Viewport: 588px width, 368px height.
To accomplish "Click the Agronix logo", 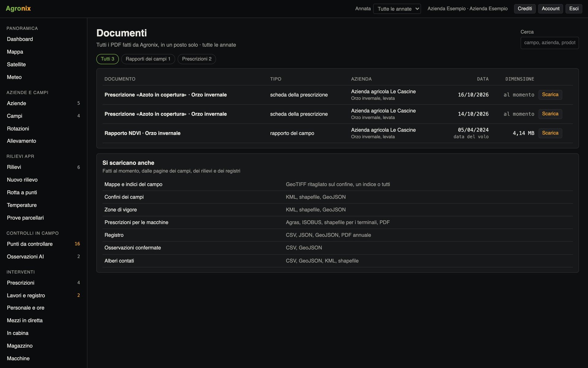I will point(18,9).
